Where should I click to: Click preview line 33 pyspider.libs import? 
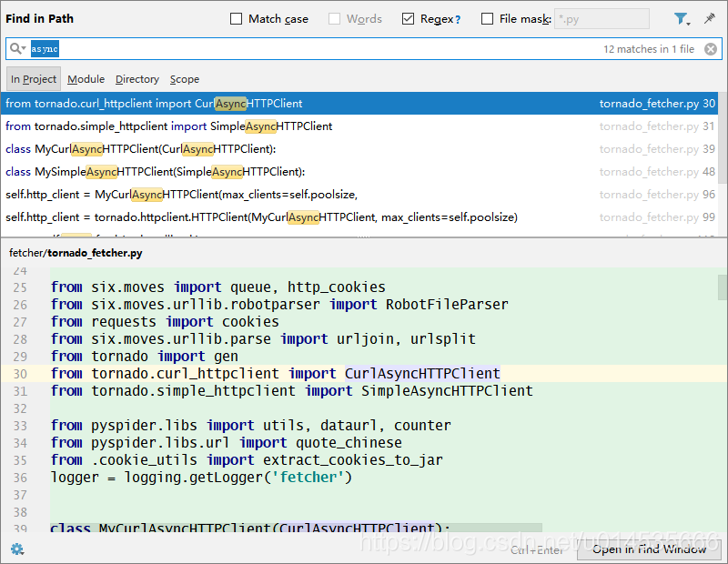point(251,425)
